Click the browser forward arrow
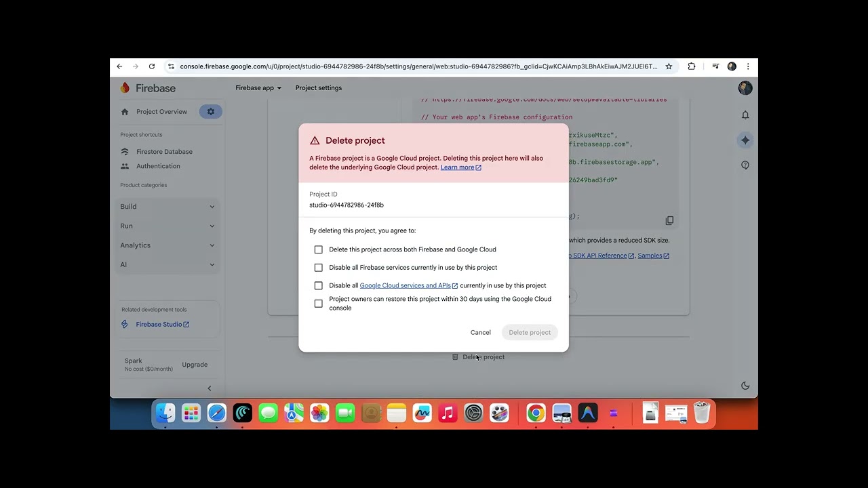Image resolution: width=868 pixels, height=488 pixels. point(136,66)
